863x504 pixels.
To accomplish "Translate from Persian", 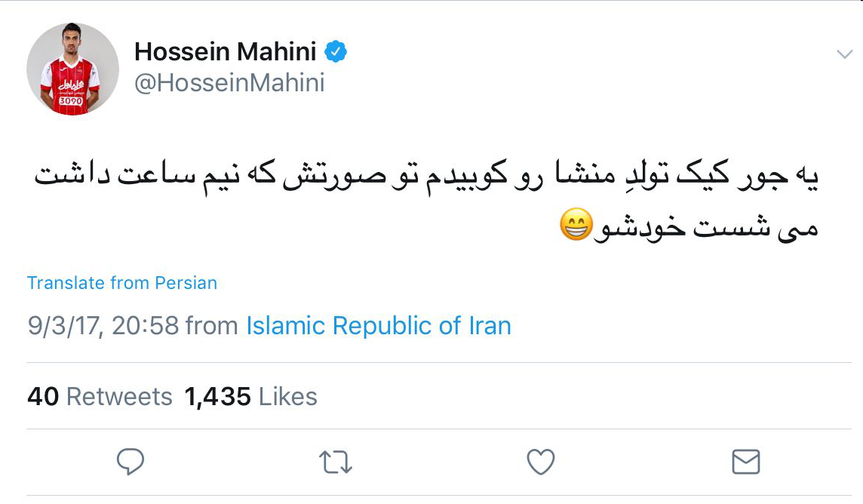I will coord(122,283).
